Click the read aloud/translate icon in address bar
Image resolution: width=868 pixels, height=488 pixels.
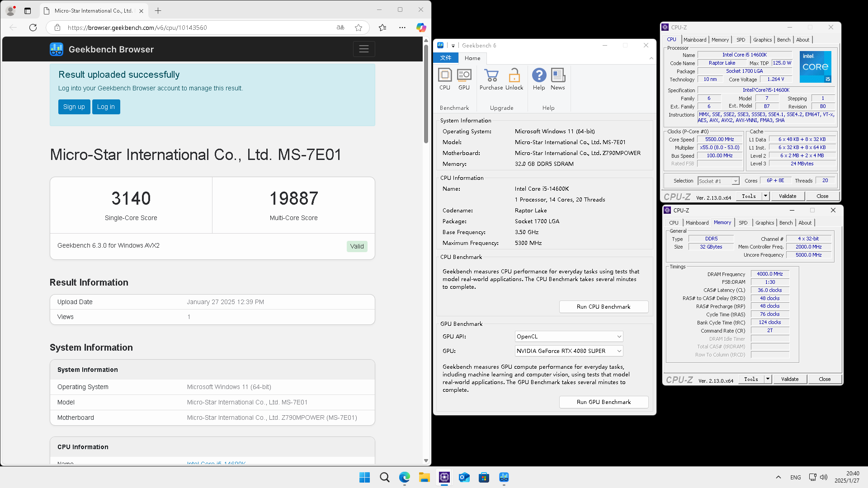pos(340,28)
